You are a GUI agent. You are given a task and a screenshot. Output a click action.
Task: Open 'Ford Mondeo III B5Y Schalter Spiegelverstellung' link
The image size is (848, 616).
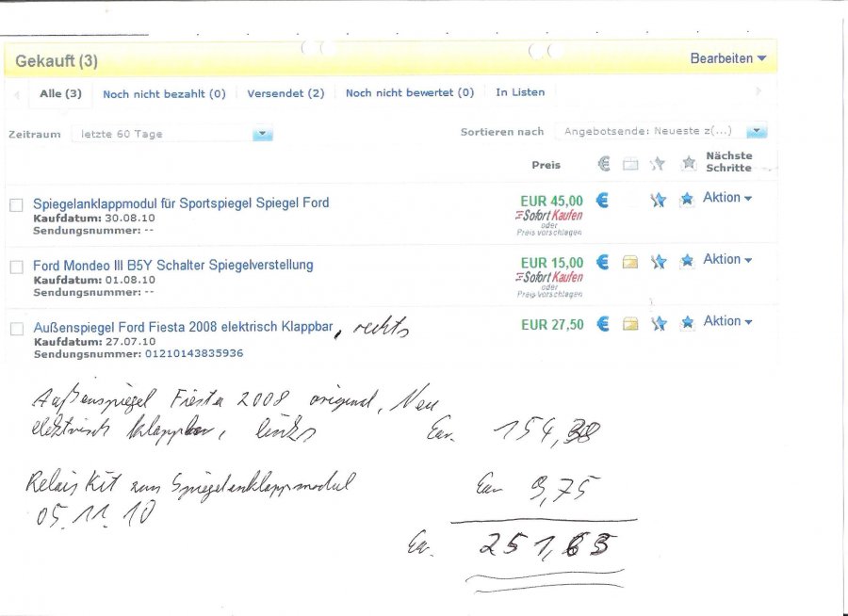point(172,265)
